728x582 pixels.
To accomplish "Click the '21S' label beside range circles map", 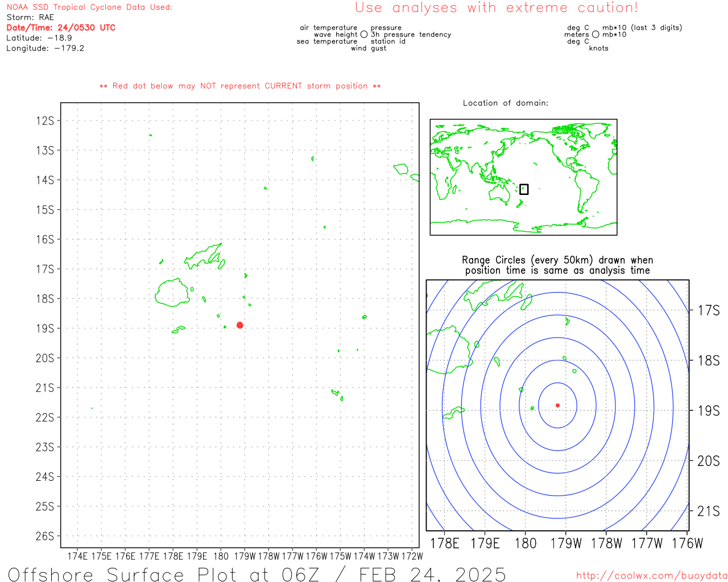I will tap(709, 511).
